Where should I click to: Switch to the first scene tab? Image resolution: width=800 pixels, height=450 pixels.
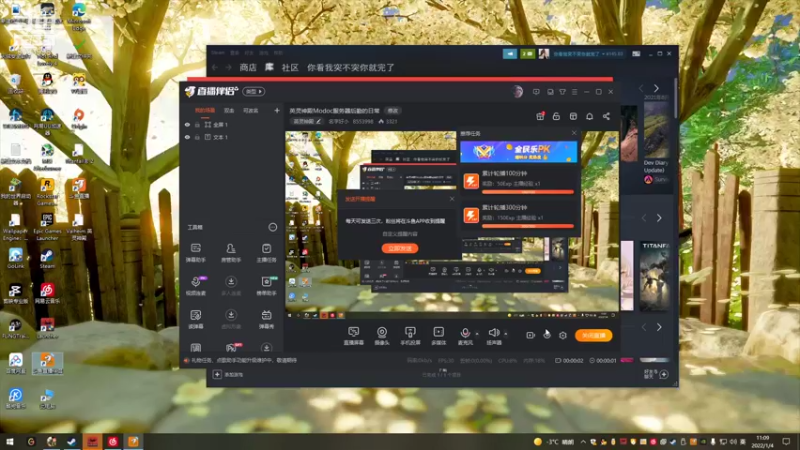click(205, 110)
